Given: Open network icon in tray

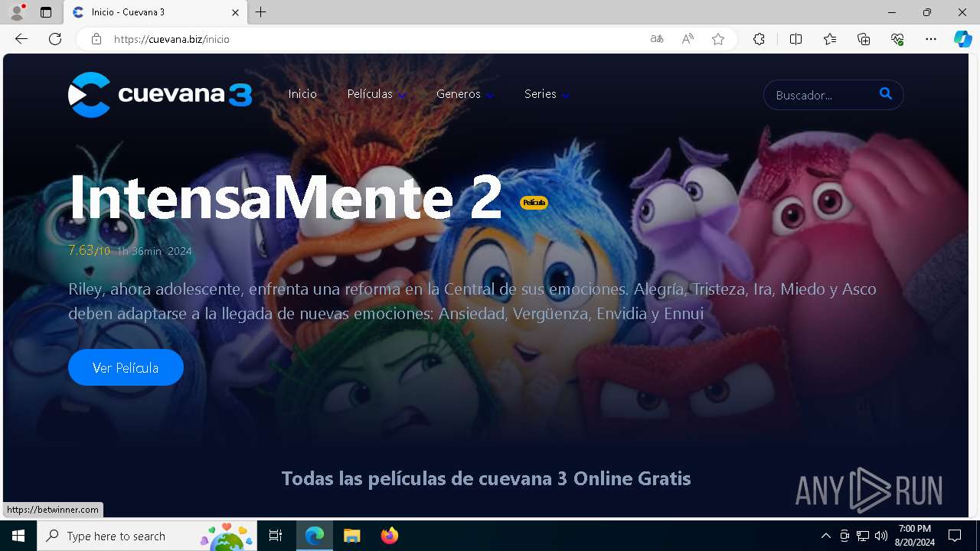Looking at the screenshot, I should 863,536.
